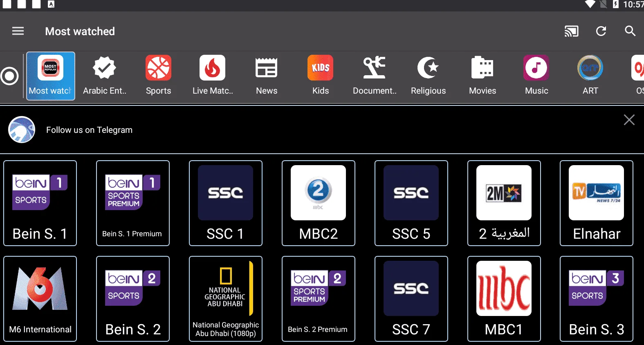
Task: Play the Bein S. 2 channel
Action: coord(133,299)
